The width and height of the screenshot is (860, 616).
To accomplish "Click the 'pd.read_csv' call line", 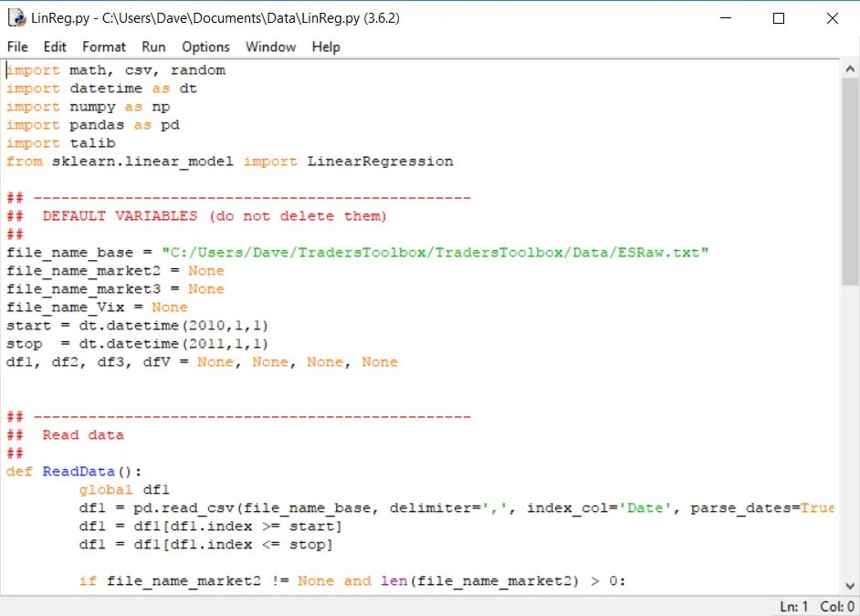I will [456, 508].
